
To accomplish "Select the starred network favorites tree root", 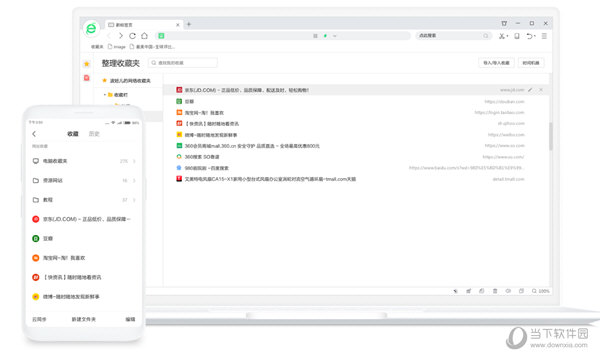I will [126, 80].
